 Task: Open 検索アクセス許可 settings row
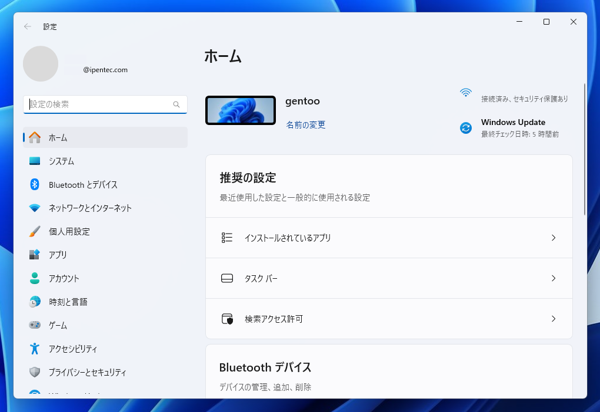pyautogui.click(x=389, y=319)
